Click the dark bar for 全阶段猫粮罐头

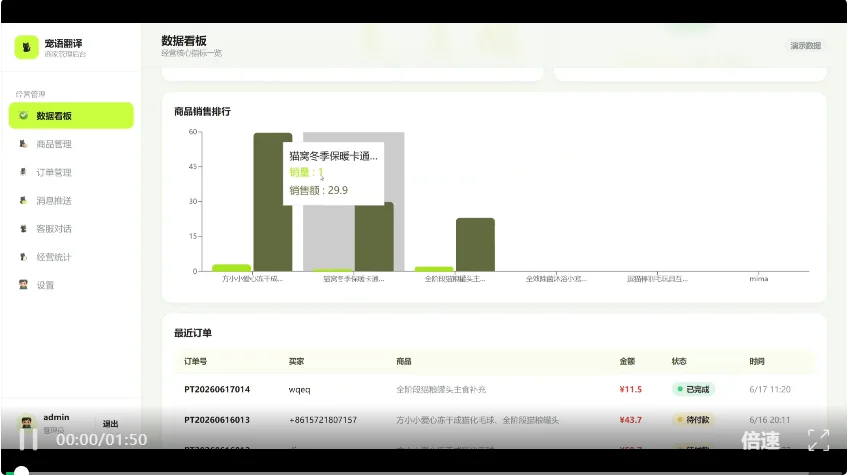point(475,245)
